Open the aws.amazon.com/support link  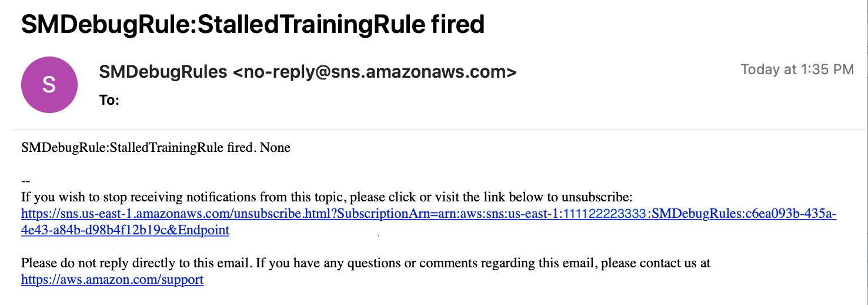(x=112, y=280)
